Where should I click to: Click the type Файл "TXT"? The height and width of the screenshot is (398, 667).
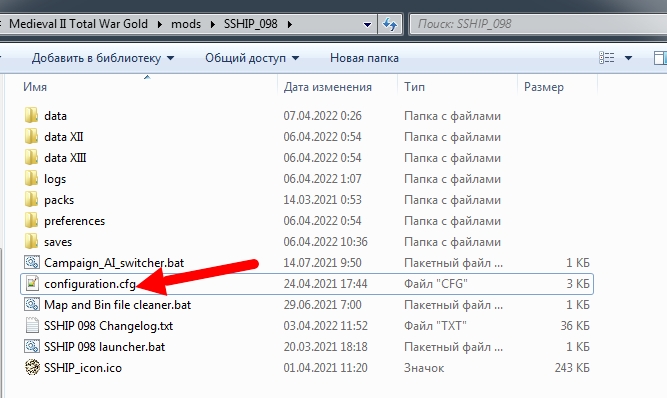click(x=435, y=326)
